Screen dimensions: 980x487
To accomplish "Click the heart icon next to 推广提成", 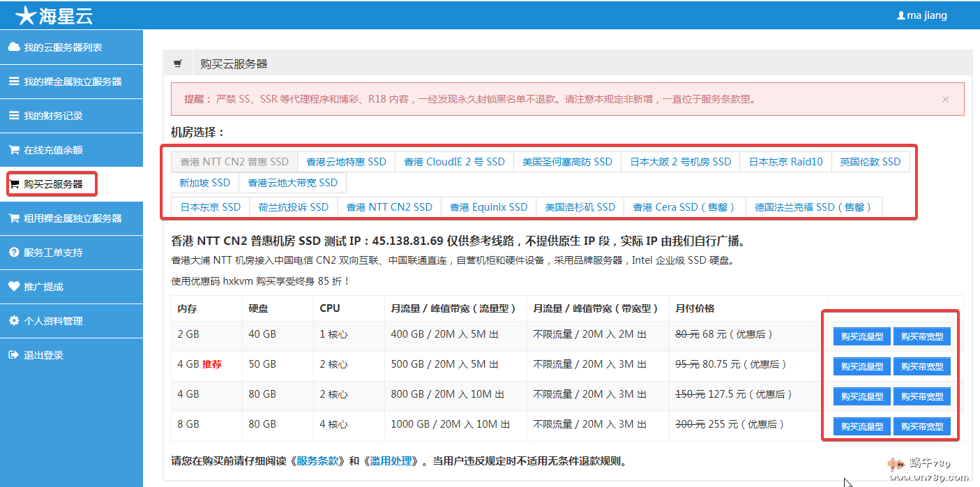I will pos(15,287).
